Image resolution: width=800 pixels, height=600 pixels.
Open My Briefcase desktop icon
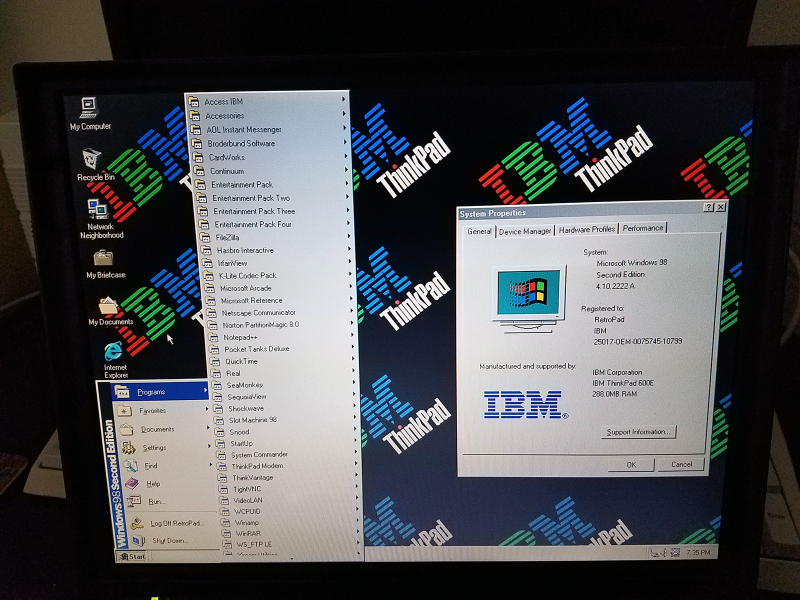tap(105, 264)
